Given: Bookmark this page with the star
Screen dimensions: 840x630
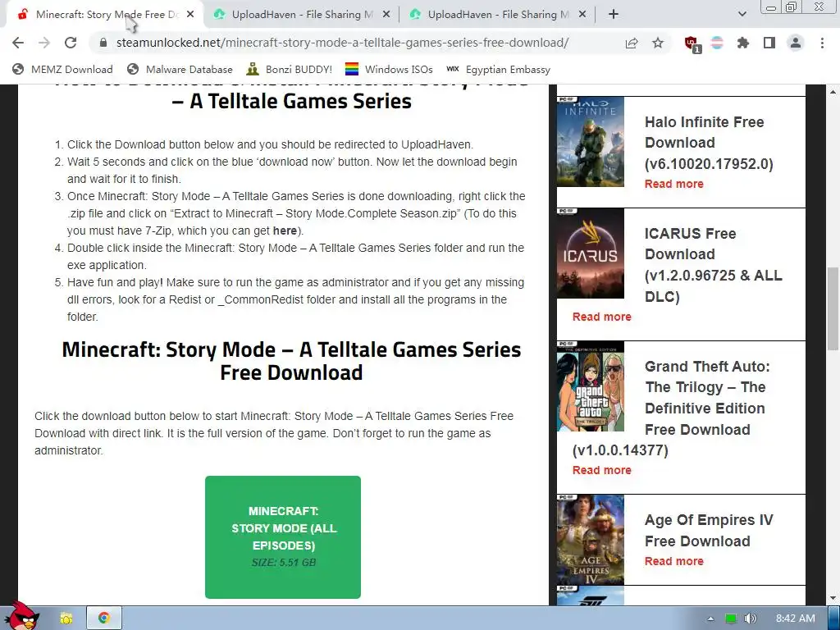Looking at the screenshot, I should tap(658, 43).
